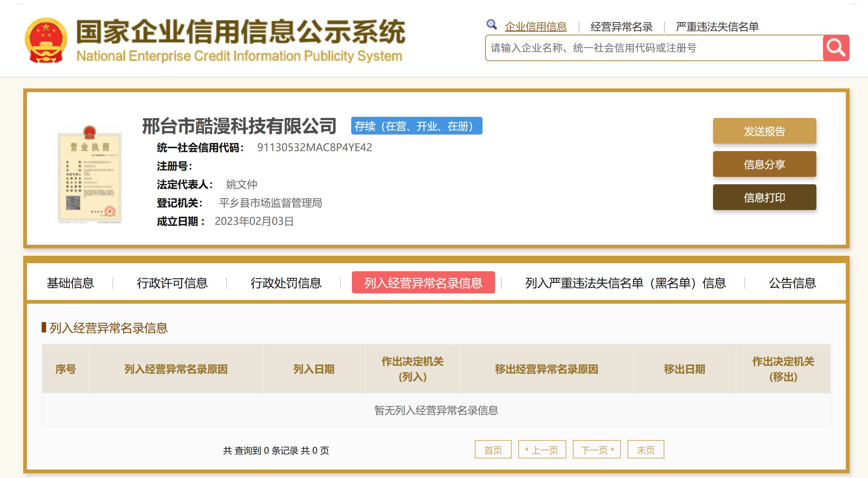Select the 严重违法失信名单 search category
The width and height of the screenshot is (868, 478).
point(717,27)
